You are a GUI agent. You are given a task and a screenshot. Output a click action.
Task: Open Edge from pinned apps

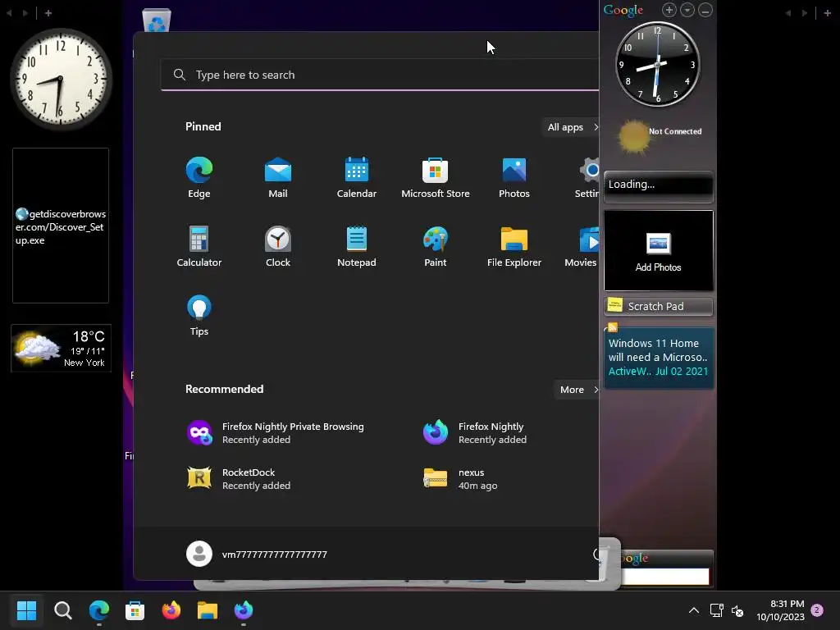coord(199,178)
